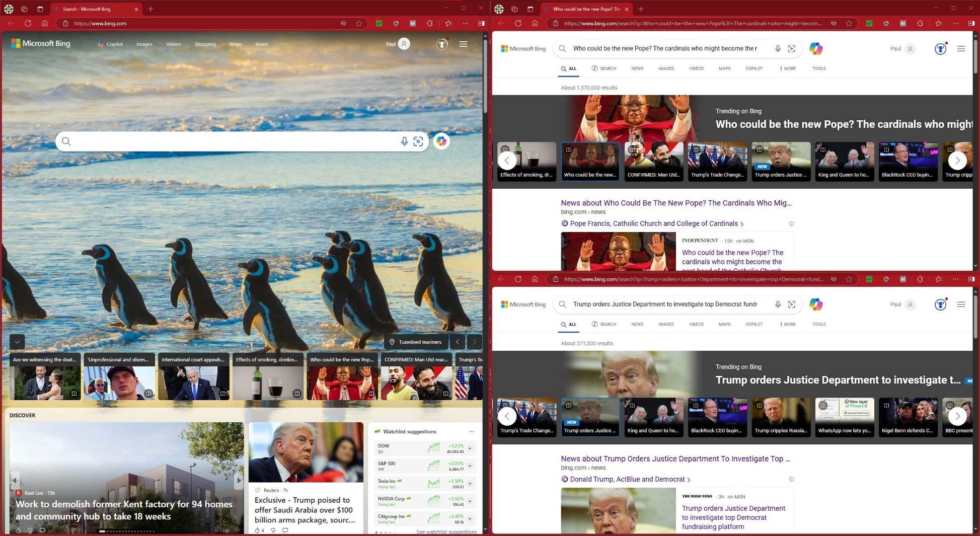The width and height of the screenshot is (980, 536).
Task: Like the Kent factory demolition story
Action: pos(18,530)
